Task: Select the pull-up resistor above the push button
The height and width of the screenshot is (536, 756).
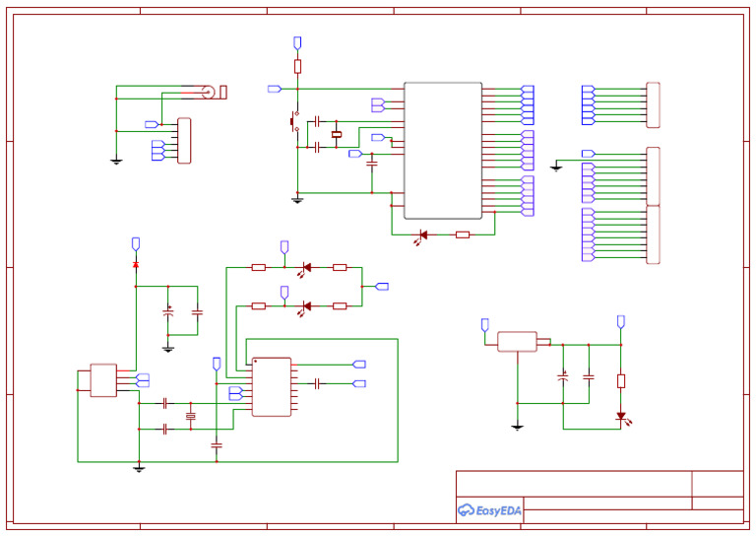Action: [297, 67]
